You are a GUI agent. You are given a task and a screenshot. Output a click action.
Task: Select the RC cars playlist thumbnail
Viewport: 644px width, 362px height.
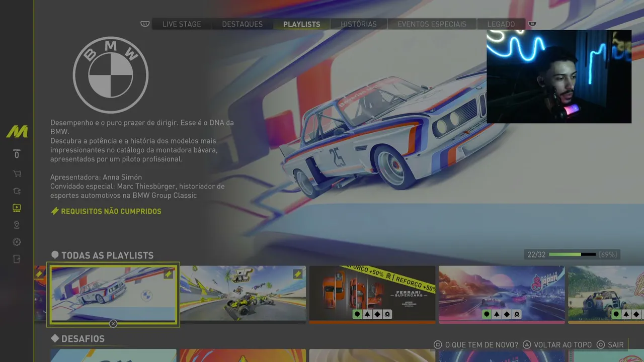243,294
